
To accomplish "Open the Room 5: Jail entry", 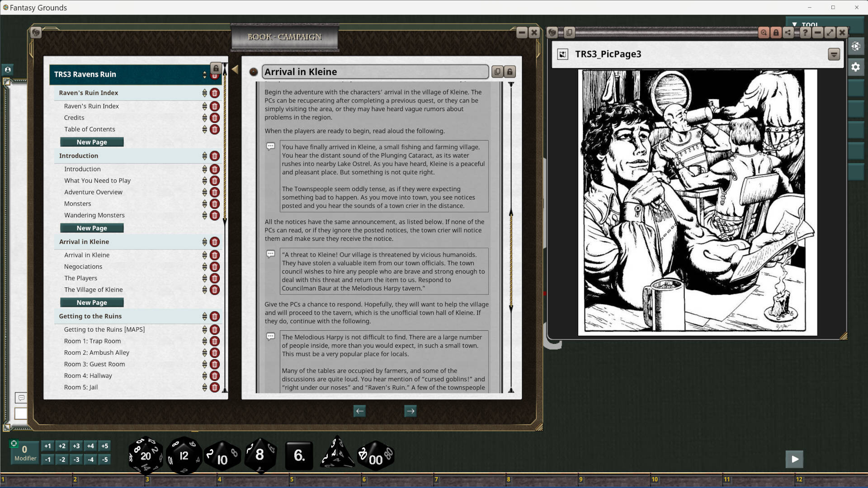I will [81, 387].
